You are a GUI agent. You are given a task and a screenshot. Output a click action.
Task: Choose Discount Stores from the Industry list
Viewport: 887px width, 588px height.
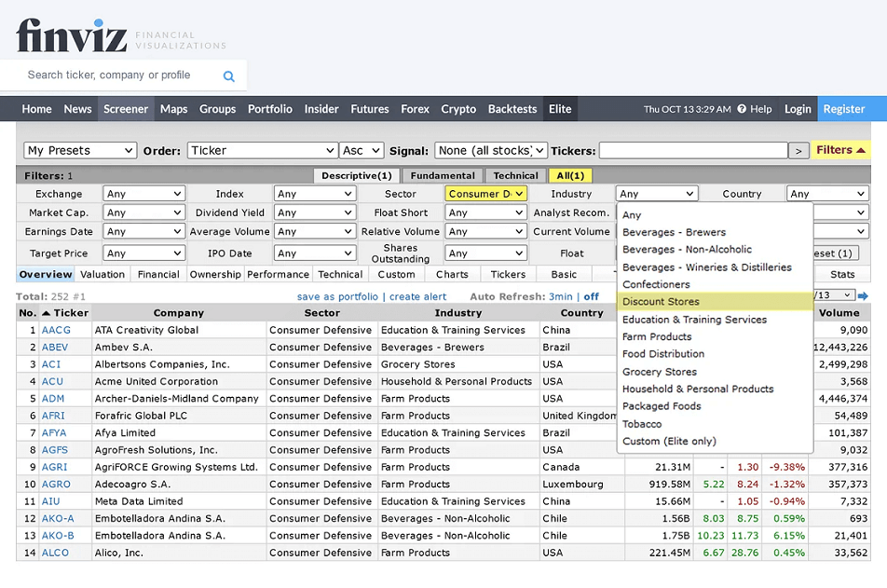pyautogui.click(x=661, y=302)
